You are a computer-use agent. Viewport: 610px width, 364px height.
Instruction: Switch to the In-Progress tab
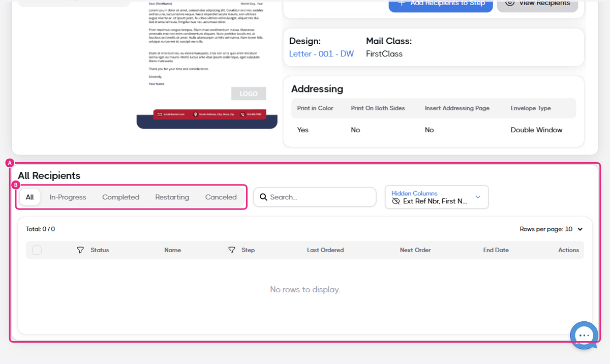(x=68, y=197)
